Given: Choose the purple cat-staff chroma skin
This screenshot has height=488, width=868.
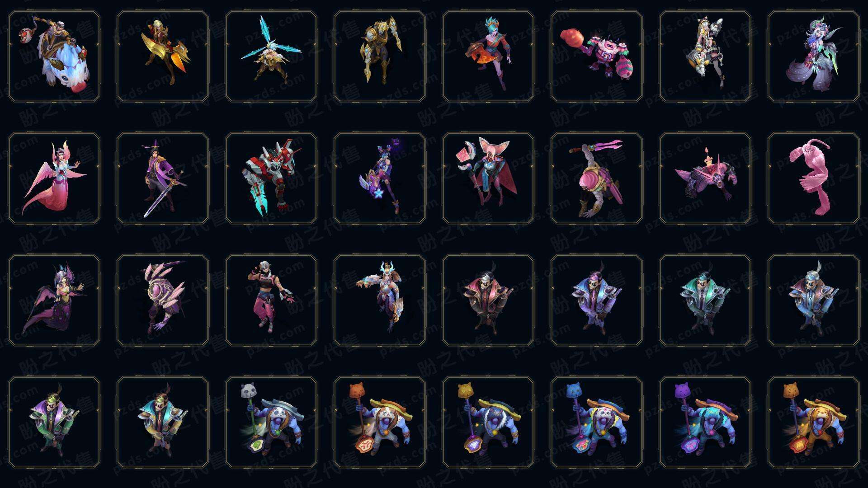Looking at the screenshot, I should [x=705, y=422].
